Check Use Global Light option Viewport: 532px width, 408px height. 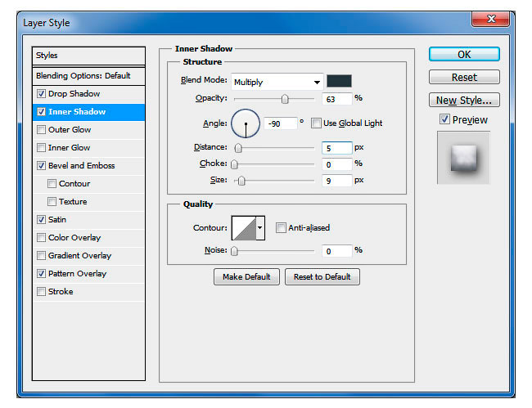[x=316, y=123]
